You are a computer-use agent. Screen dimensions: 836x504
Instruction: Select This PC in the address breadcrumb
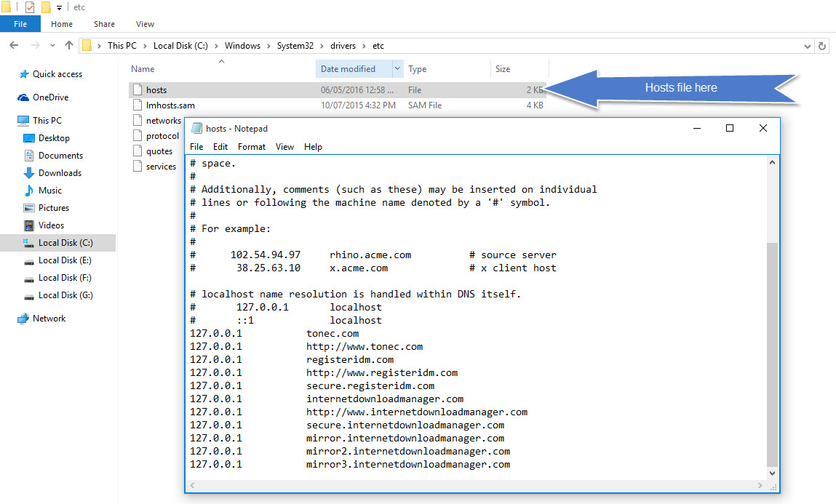122,46
